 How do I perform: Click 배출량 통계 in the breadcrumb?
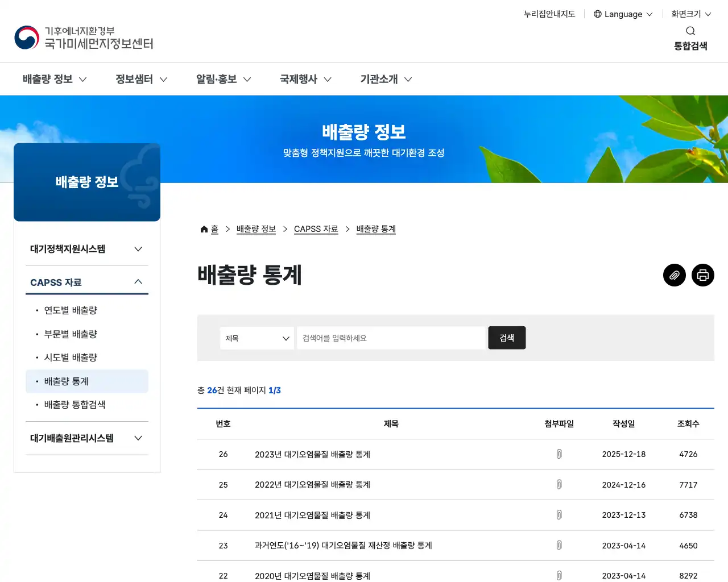(x=376, y=229)
